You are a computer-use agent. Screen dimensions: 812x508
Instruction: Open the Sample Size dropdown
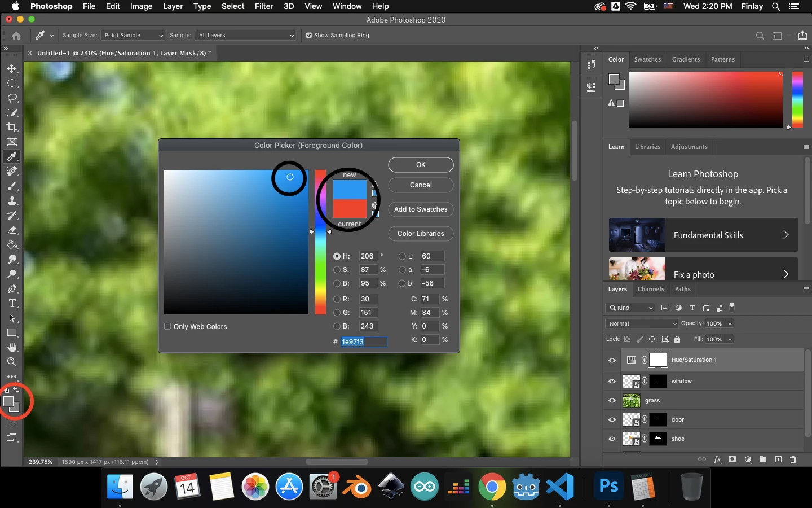tap(133, 35)
